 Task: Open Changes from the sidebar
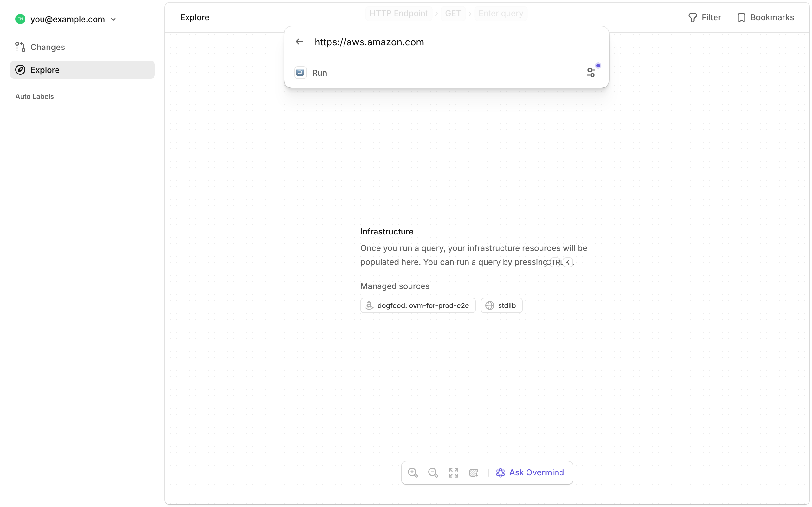click(48, 47)
